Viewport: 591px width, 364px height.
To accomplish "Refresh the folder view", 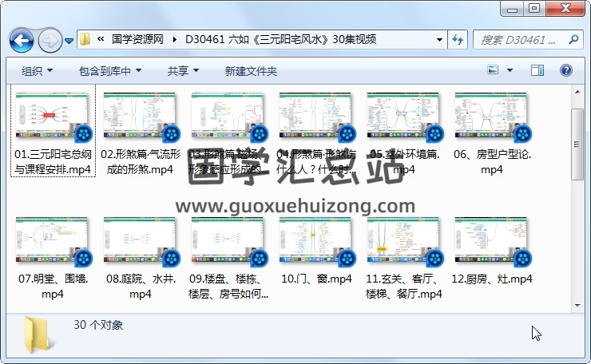I will [458, 40].
